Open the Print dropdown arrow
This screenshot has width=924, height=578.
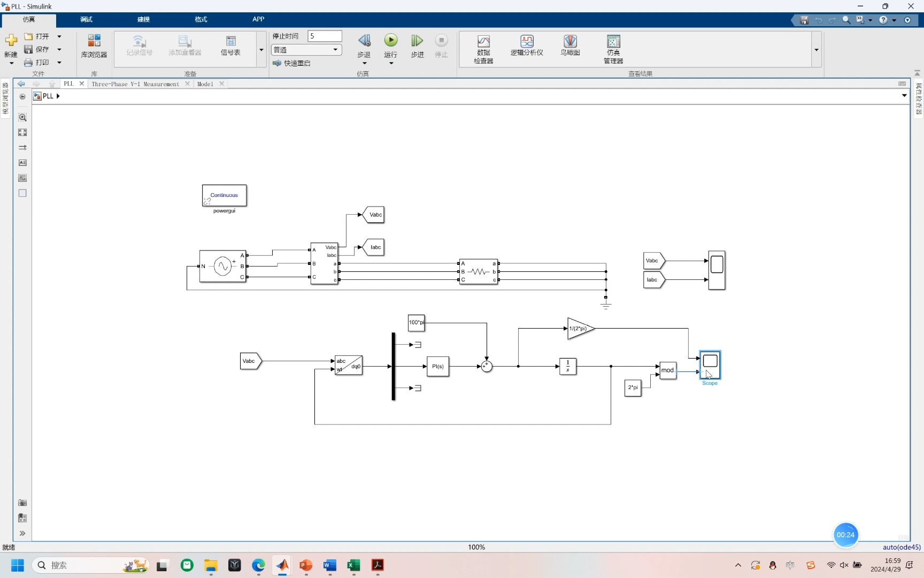click(59, 63)
